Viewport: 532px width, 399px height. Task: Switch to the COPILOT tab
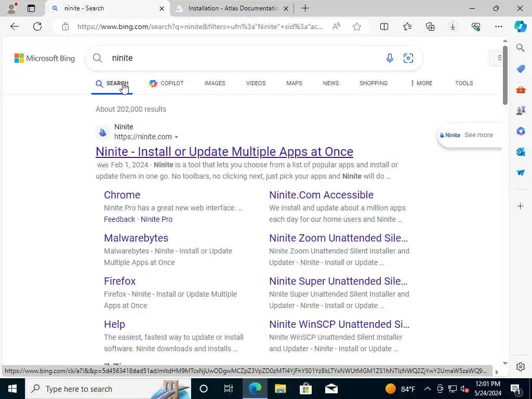pyautogui.click(x=166, y=83)
